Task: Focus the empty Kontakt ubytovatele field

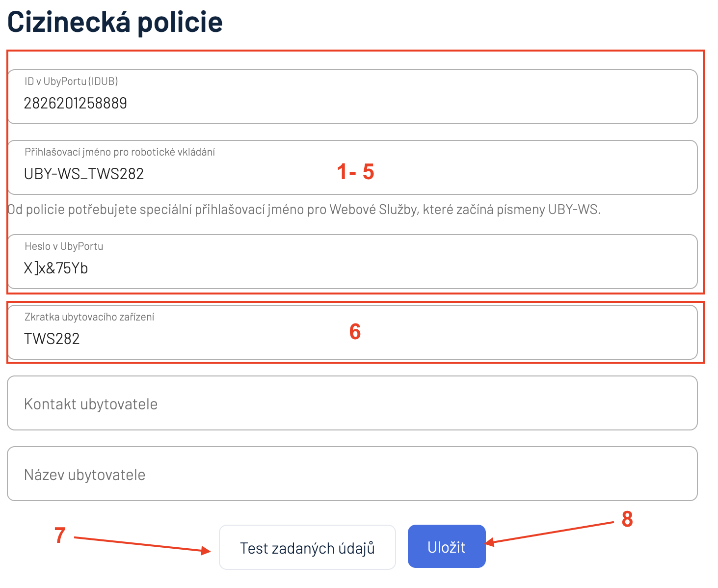Action: tap(352, 403)
